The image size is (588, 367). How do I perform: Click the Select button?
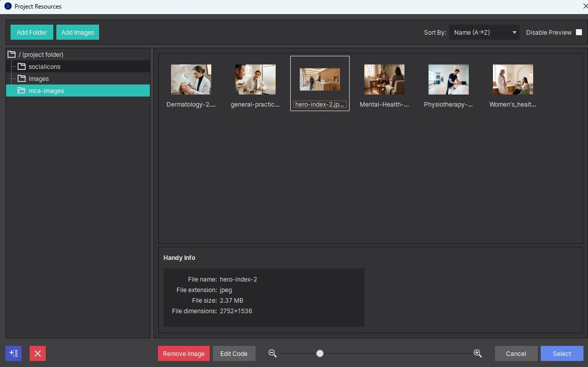pos(562,353)
